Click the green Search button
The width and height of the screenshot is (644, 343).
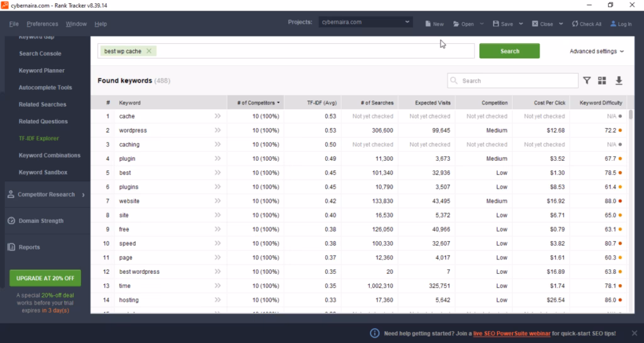click(x=509, y=52)
